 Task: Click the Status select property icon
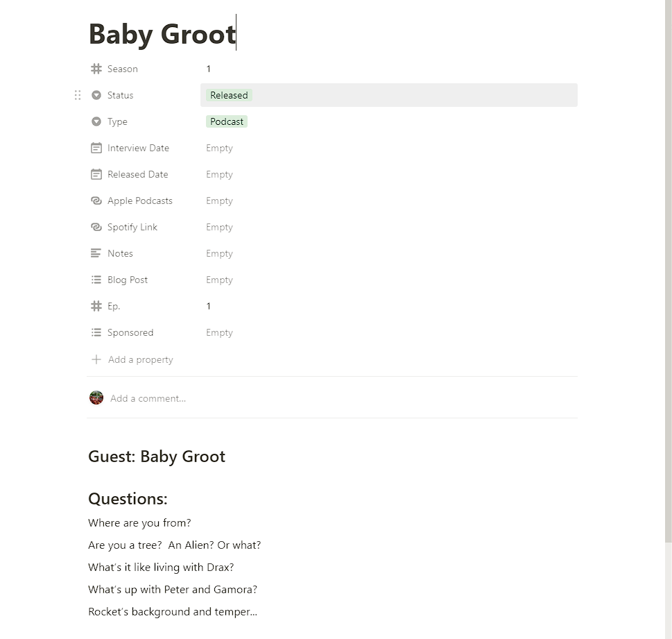(96, 95)
